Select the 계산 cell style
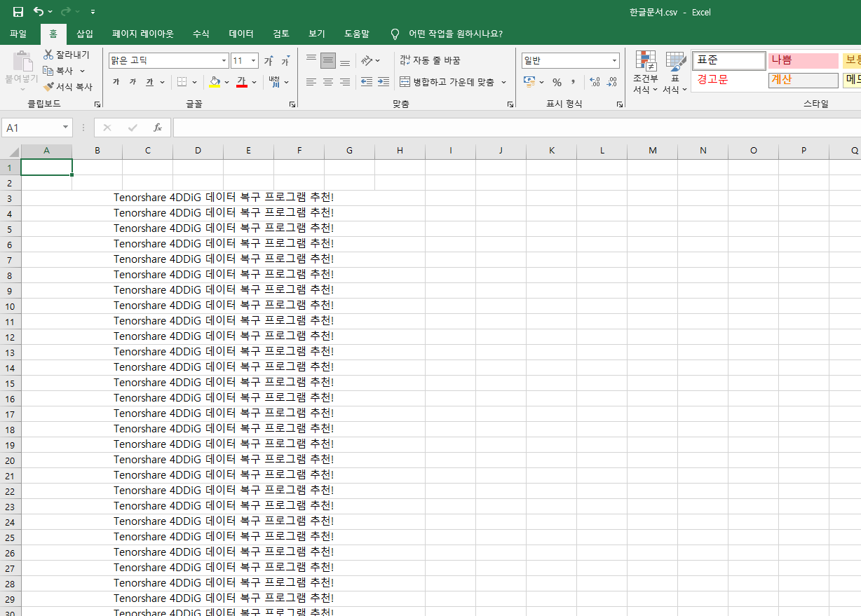 click(x=804, y=80)
